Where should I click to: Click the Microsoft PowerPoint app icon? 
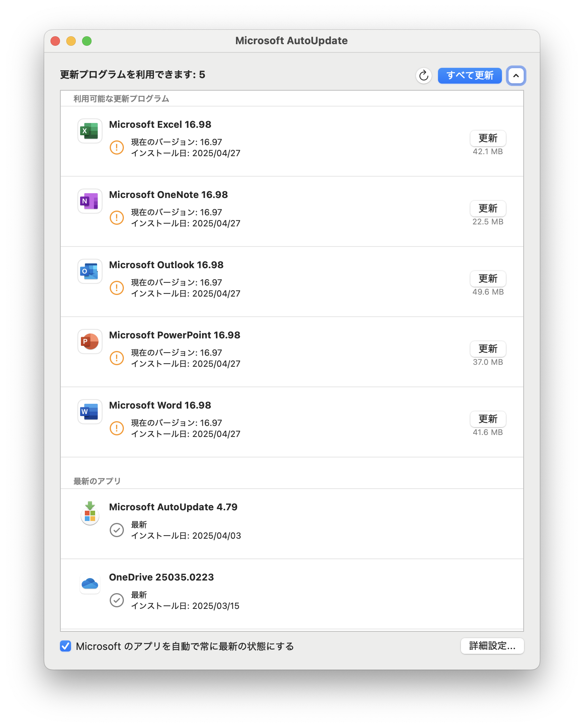point(90,342)
